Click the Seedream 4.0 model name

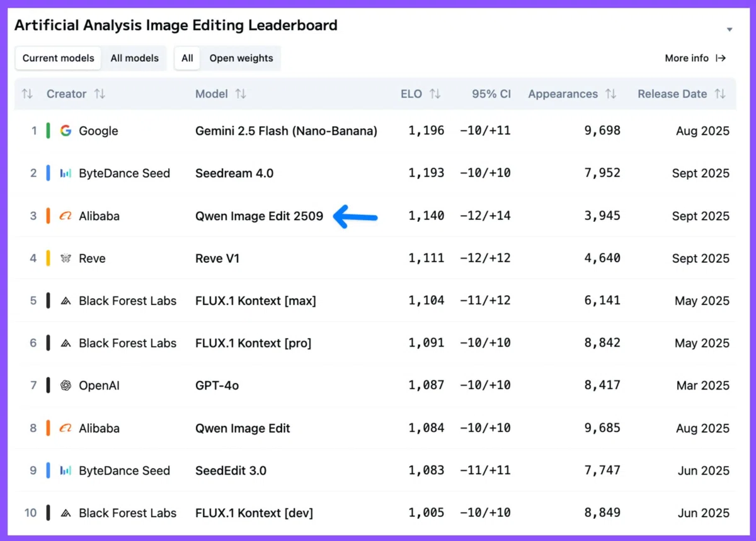click(x=234, y=173)
